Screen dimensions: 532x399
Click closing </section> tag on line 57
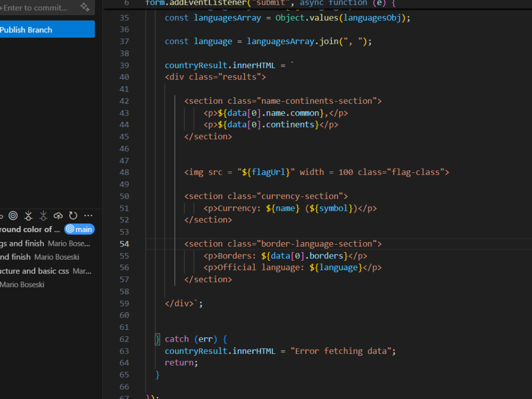click(x=208, y=280)
